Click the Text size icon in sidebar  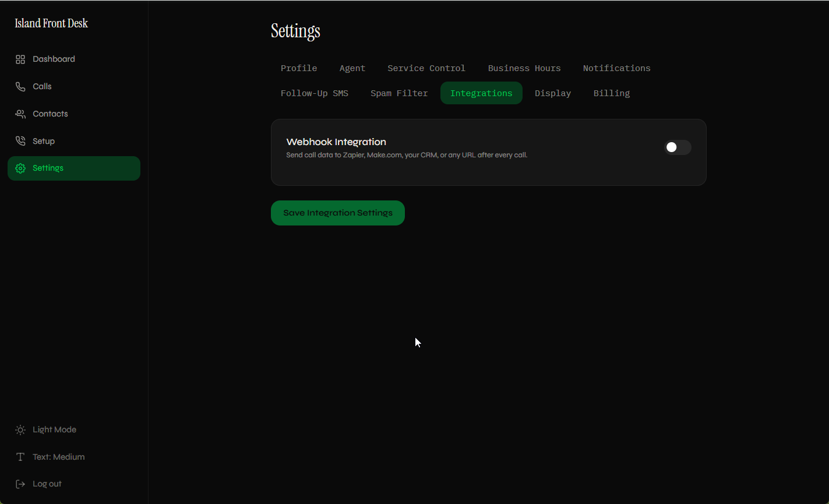[x=20, y=457]
